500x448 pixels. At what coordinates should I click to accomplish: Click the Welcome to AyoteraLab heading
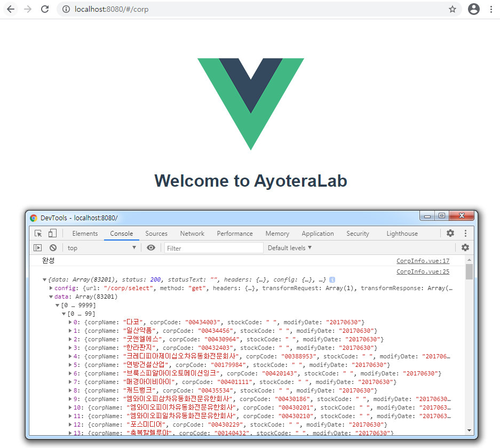(x=251, y=181)
